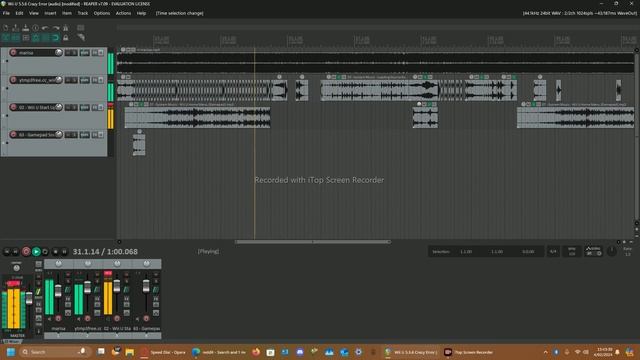This screenshot has height=360, width=640.
Task: Click master channel fader in mixer
Action: click(x=29, y=298)
